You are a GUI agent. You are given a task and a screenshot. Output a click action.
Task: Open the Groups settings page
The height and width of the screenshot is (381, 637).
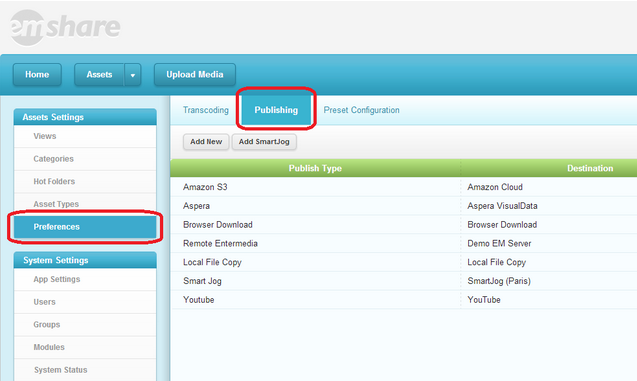tap(85, 325)
